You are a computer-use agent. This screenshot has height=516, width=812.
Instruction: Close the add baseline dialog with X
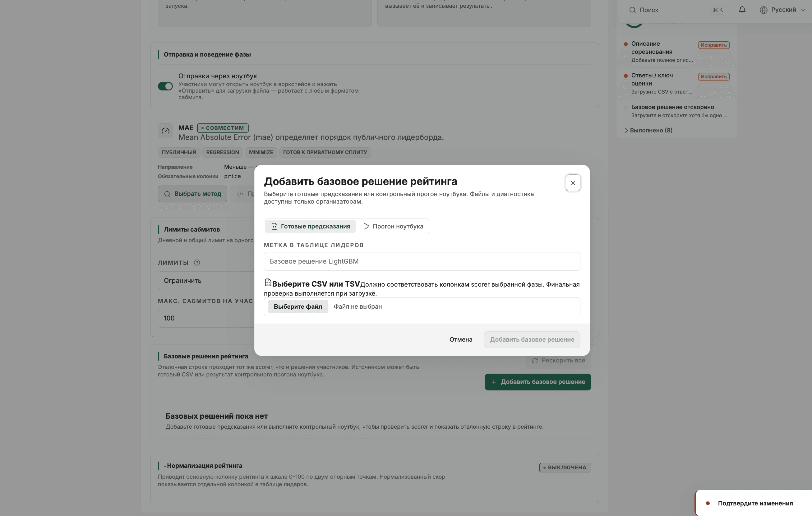pyautogui.click(x=573, y=183)
